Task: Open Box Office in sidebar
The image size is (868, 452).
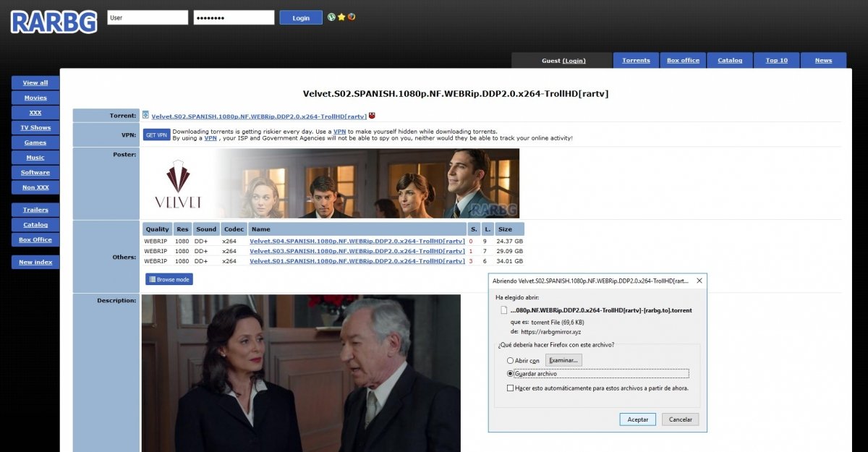Action: click(35, 239)
